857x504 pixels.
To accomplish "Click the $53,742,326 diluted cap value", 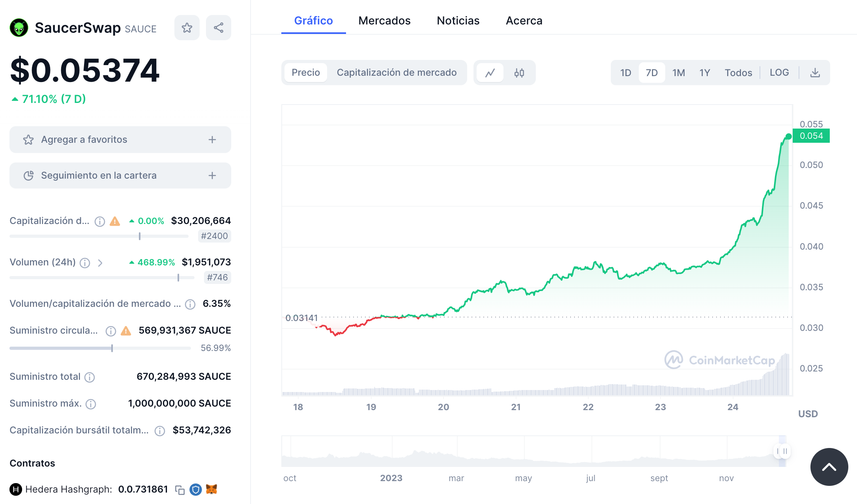I will 202,430.
